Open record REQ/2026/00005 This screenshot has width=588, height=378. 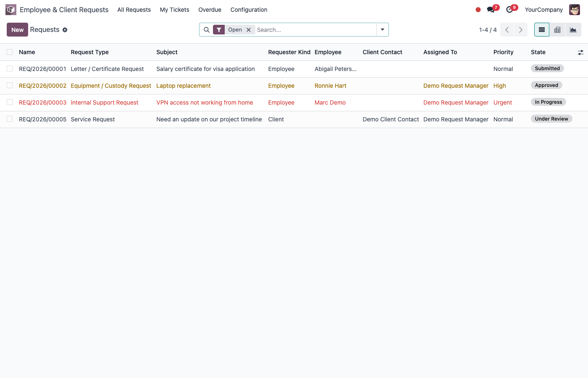[42, 119]
